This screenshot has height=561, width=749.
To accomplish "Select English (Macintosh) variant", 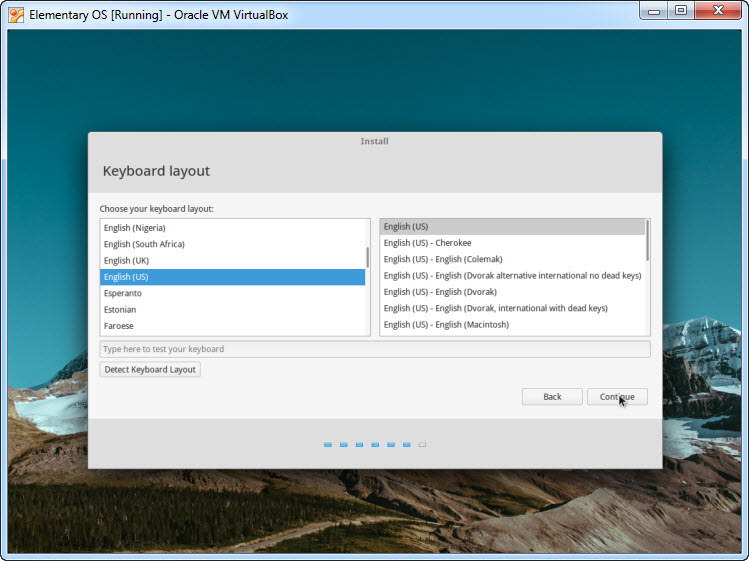I will click(x=512, y=324).
